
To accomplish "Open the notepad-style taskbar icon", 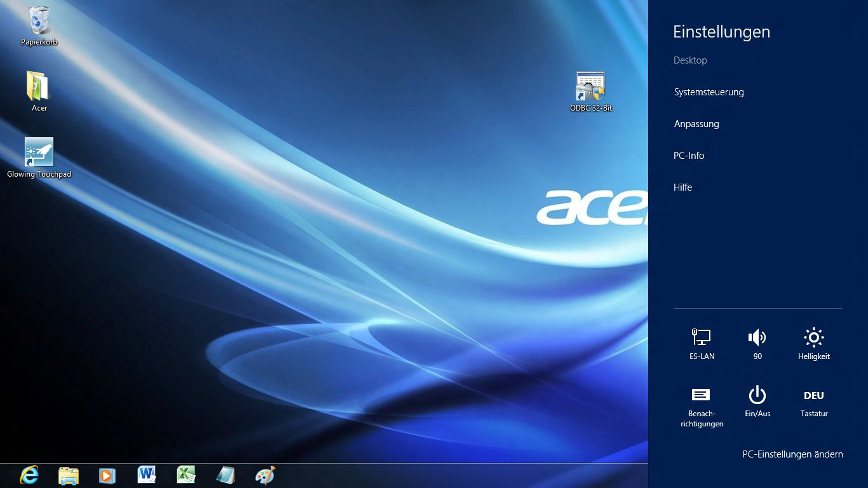I will [226, 475].
